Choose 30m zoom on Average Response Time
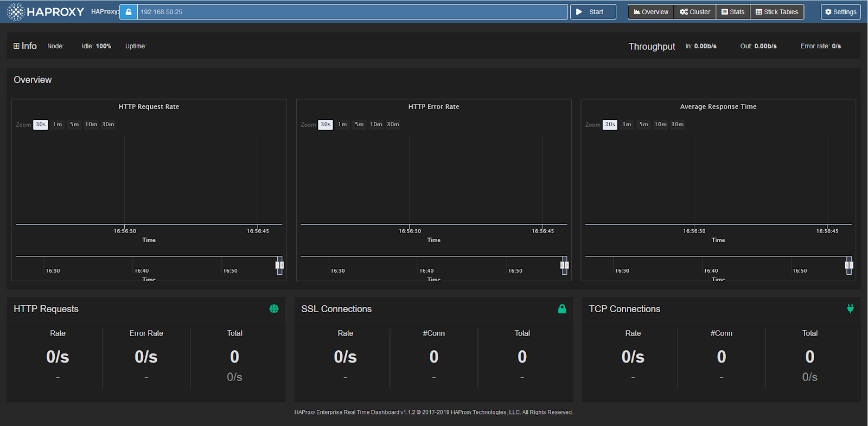Image resolution: width=868 pixels, height=426 pixels. coord(678,125)
